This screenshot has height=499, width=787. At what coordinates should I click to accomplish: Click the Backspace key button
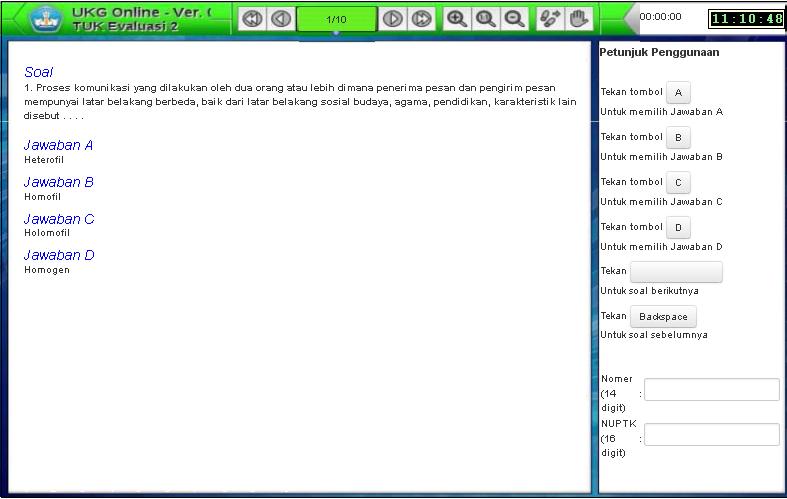point(663,317)
